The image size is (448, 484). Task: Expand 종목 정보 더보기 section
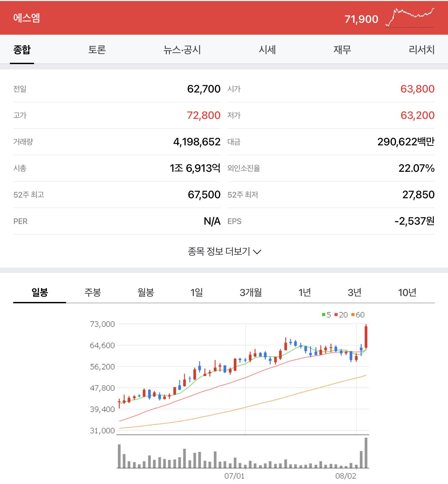click(x=224, y=251)
